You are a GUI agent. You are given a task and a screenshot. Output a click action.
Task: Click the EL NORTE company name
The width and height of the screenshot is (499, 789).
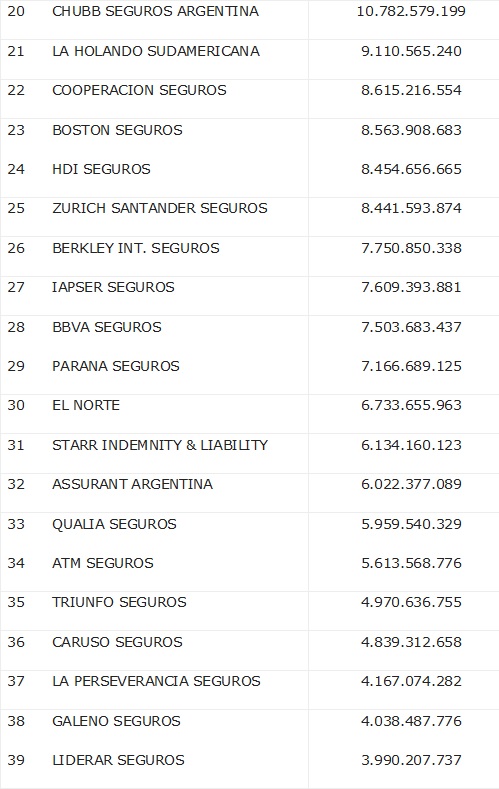[x=86, y=405]
